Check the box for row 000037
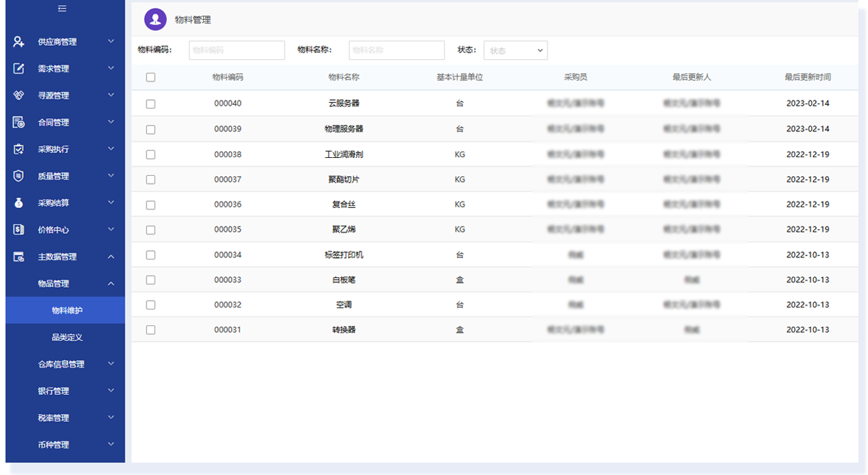The height and width of the screenshot is (475, 868). point(151,180)
